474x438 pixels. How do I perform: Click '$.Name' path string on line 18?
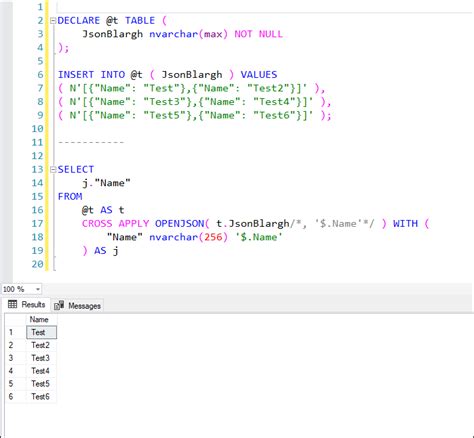click(x=259, y=237)
